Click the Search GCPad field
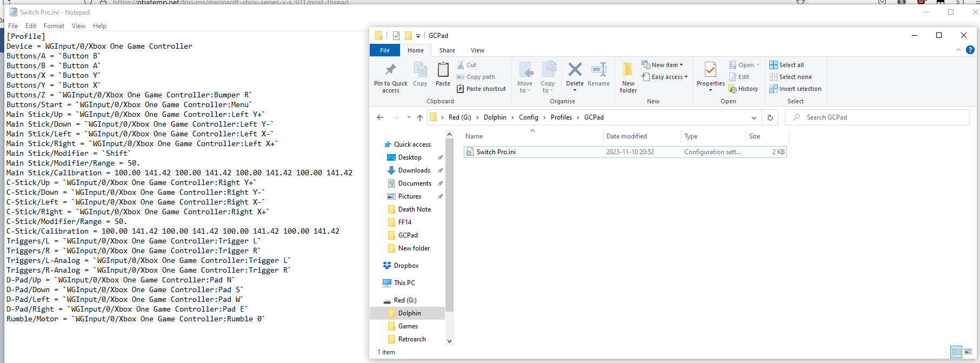 click(x=877, y=117)
